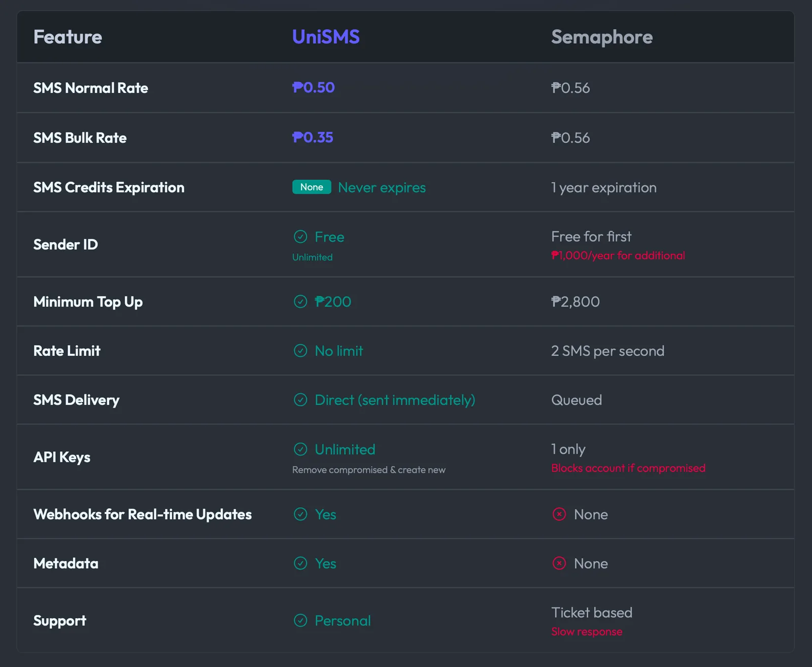Click the Rate Limit label
The width and height of the screenshot is (812, 667).
(x=67, y=351)
